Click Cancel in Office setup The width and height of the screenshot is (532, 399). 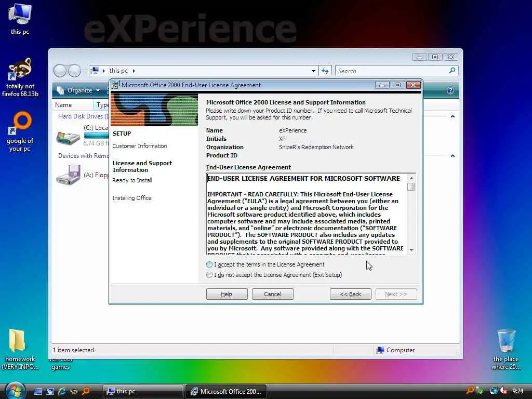click(272, 294)
